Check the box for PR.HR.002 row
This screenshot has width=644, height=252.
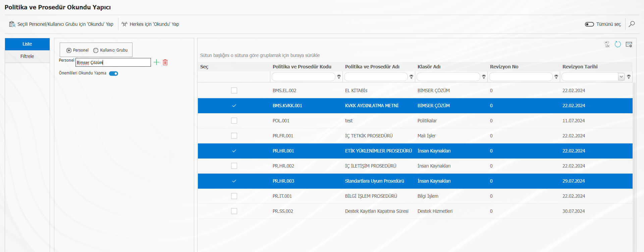click(234, 166)
